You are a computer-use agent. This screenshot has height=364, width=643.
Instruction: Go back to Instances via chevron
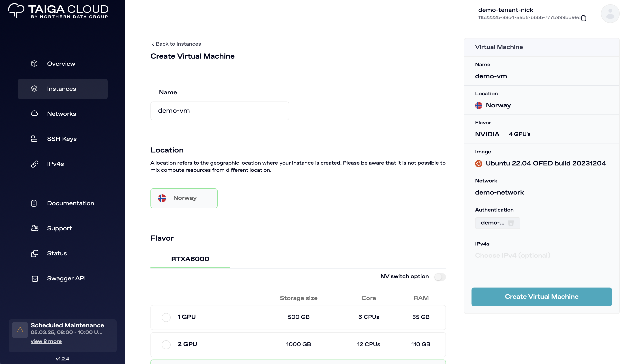point(153,44)
